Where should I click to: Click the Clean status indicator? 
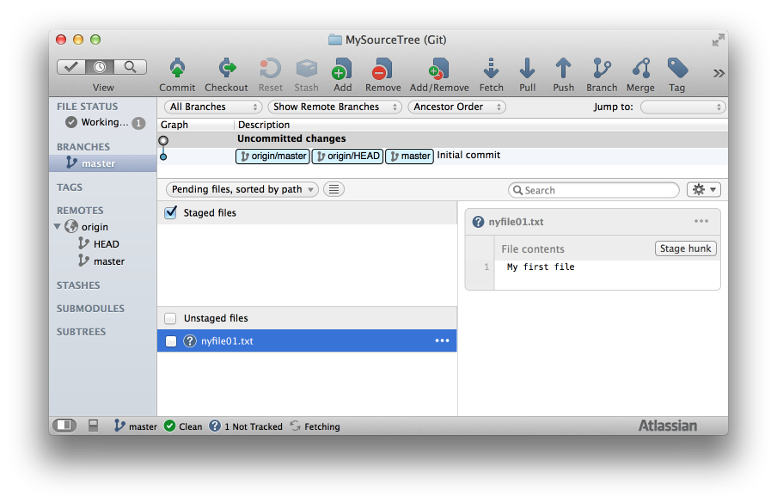[183, 426]
